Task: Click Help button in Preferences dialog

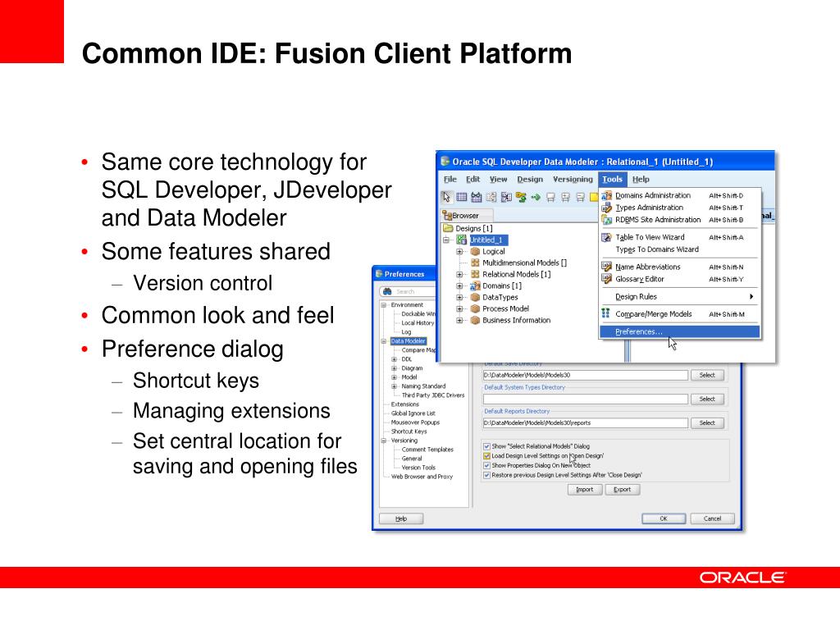Action: pyautogui.click(x=401, y=518)
